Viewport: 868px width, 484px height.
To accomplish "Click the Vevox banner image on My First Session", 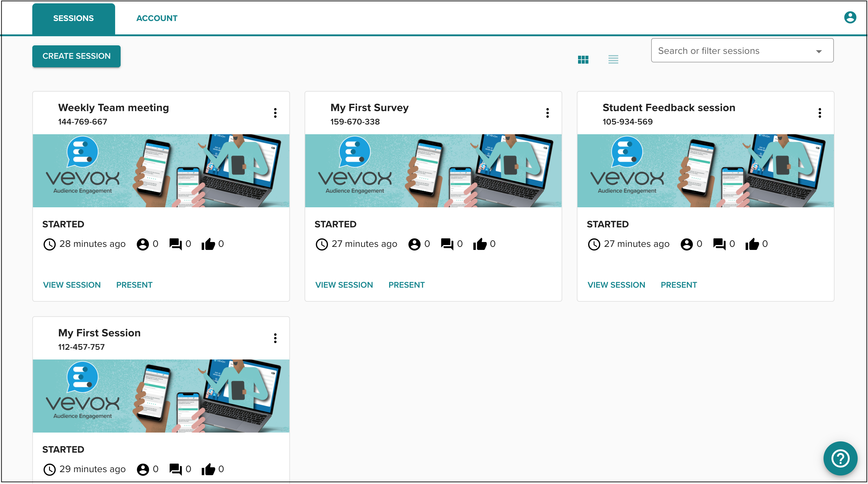I will [x=161, y=396].
